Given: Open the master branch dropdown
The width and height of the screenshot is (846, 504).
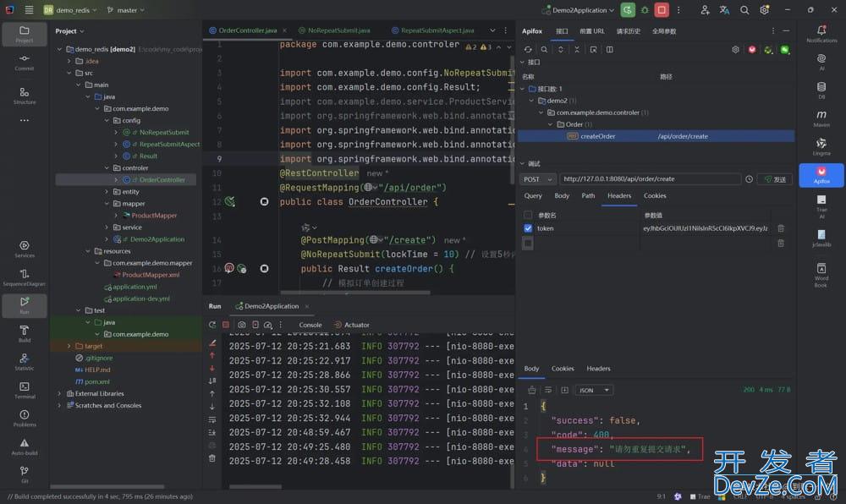Looking at the screenshot, I should click(126, 10).
